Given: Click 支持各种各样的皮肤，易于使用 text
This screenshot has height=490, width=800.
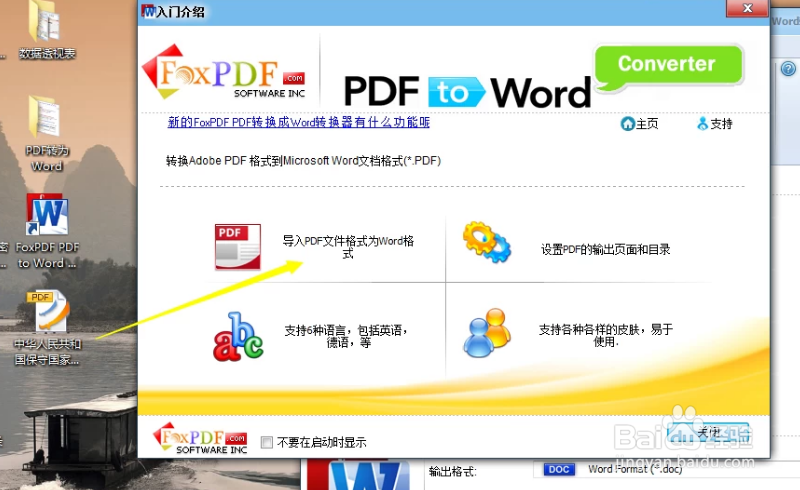Looking at the screenshot, I should (x=606, y=335).
